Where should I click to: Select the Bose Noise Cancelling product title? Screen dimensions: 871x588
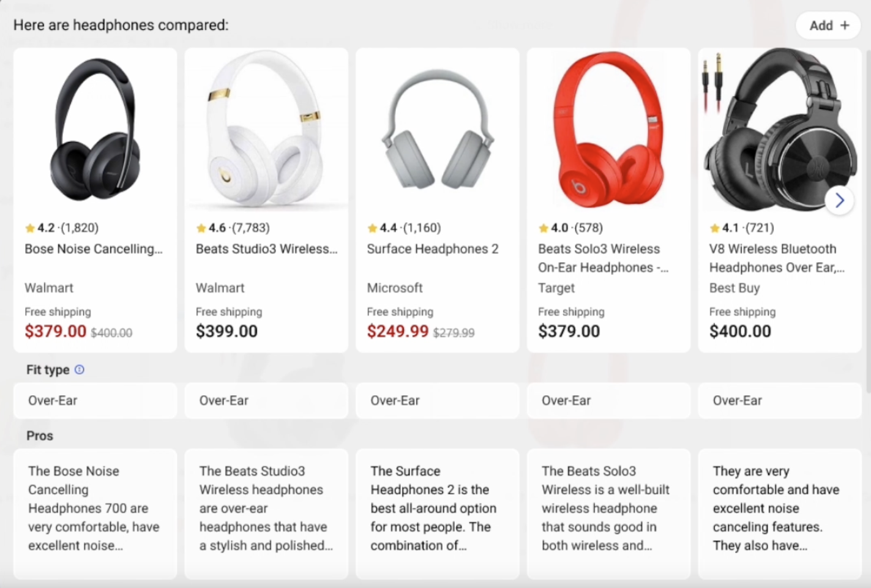coord(94,249)
